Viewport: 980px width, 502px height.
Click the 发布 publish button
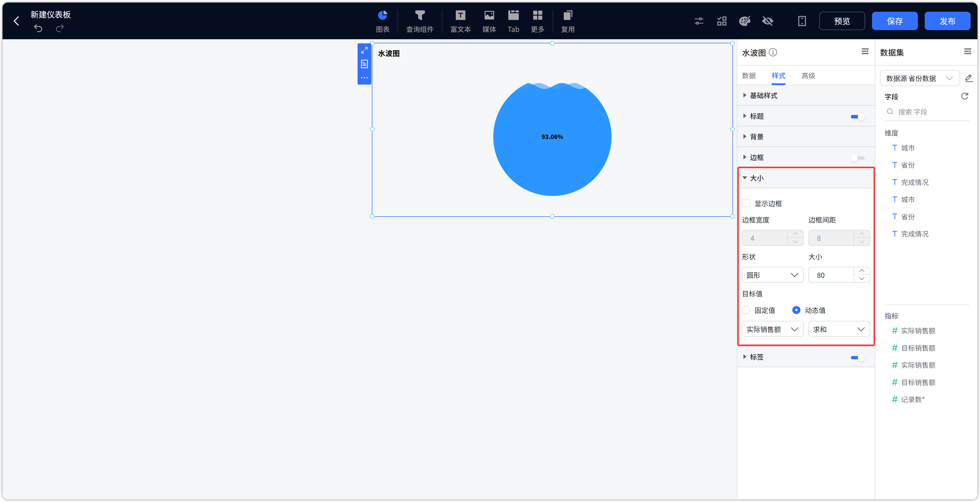[x=947, y=21]
